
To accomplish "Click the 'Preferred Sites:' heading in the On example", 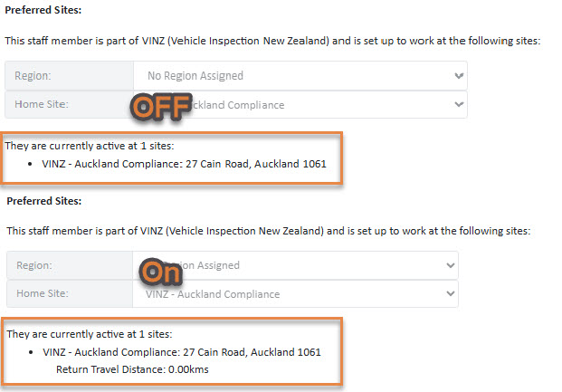I will (x=44, y=201).
